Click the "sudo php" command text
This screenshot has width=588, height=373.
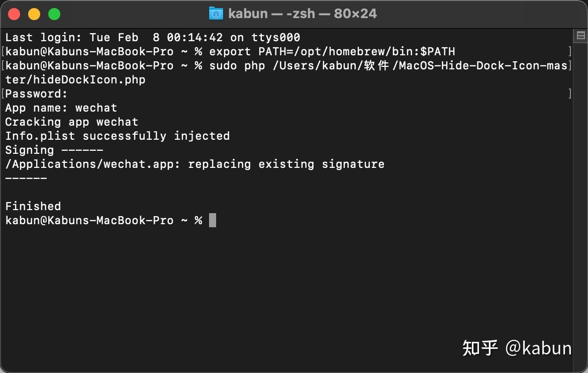(x=237, y=65)
